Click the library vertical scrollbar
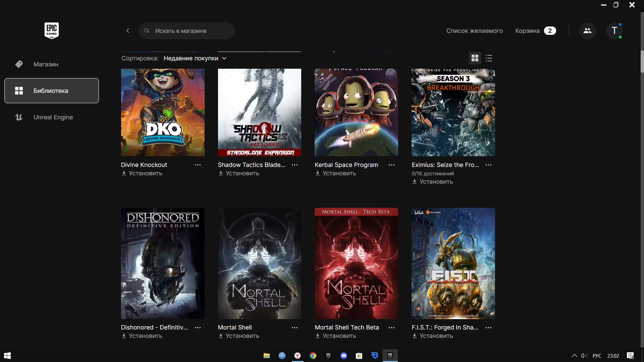The height and width of the screenshot is (362, 644). 642,62
